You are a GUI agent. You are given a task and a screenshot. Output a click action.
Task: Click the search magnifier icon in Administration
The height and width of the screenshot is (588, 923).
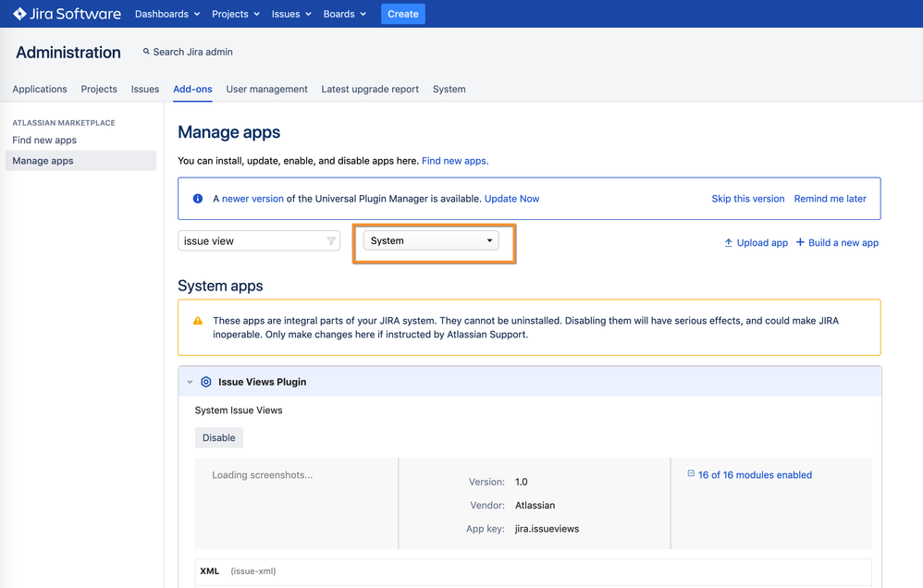pyautogui.click(x=146, y=52)
